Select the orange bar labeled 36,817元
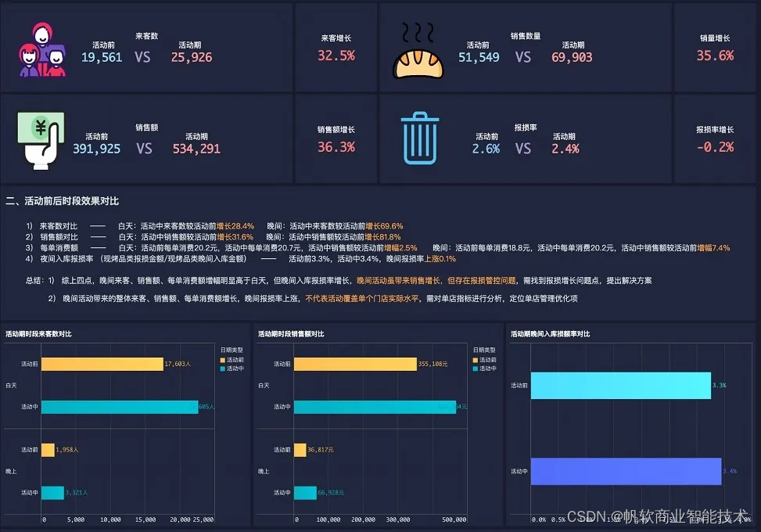This screenshot has height=532, width=761. click(x=300, y=450)
